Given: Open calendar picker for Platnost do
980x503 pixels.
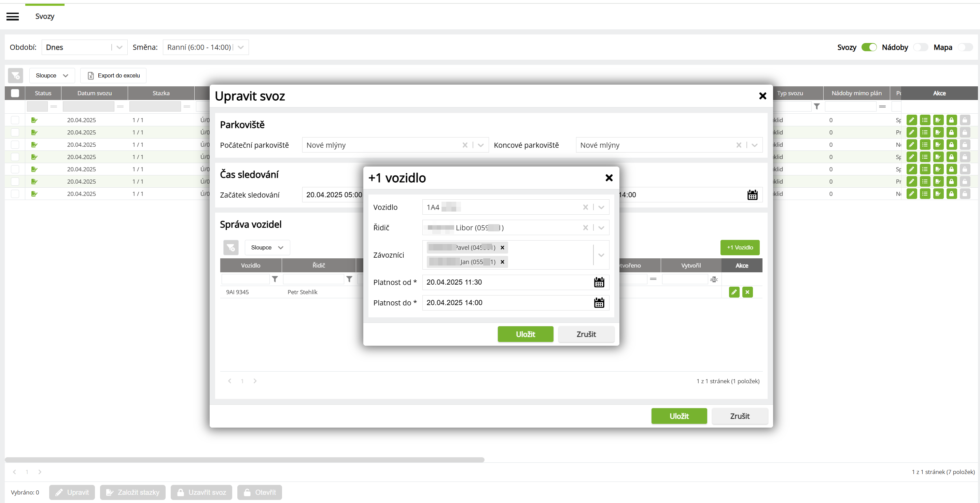Looking at the screenshot, I should 599,303.
